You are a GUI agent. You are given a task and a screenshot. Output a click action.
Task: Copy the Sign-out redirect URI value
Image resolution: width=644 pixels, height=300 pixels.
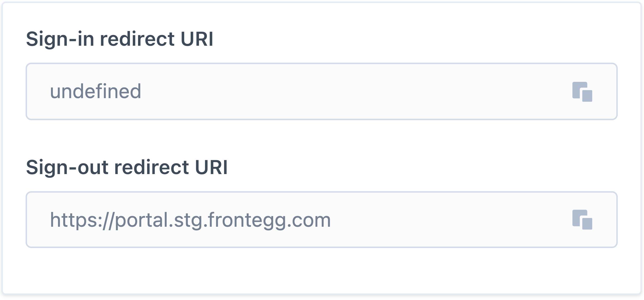[582, 220]
